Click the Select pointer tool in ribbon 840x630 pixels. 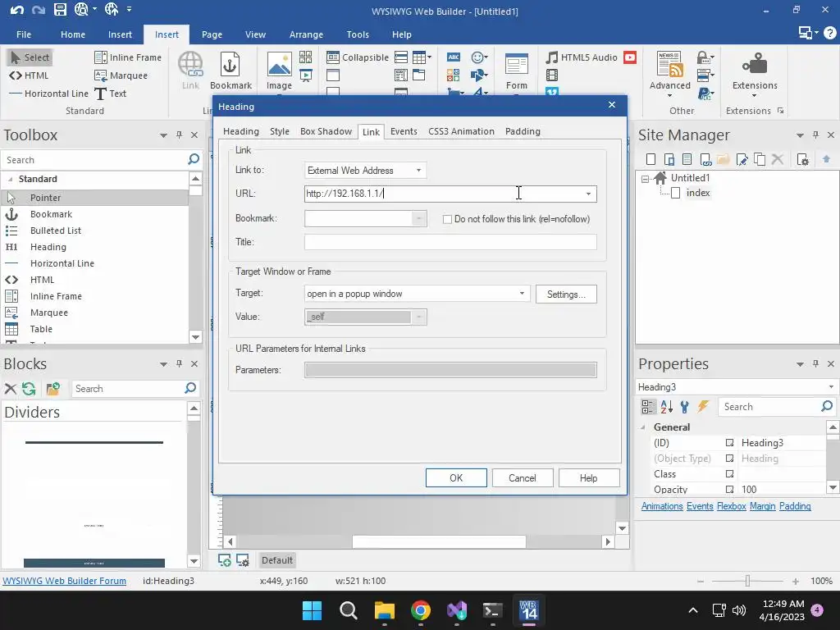click(30, 57)
